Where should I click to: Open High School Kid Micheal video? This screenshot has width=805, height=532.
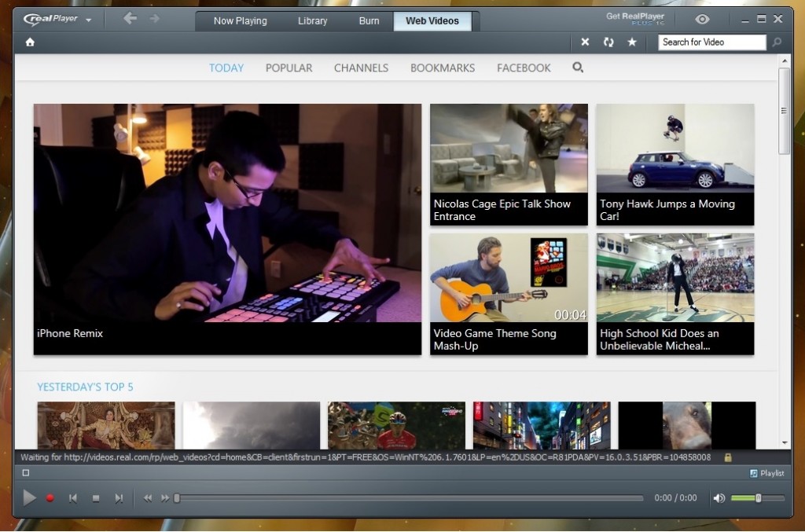click(675, 294)
